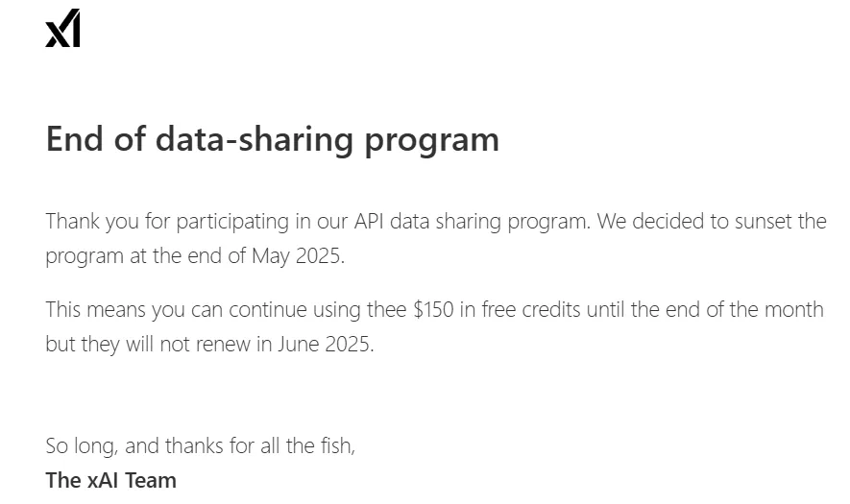
Task: Click the xAI logo at top
Action: pyautogui.click(x=62, y=28)
